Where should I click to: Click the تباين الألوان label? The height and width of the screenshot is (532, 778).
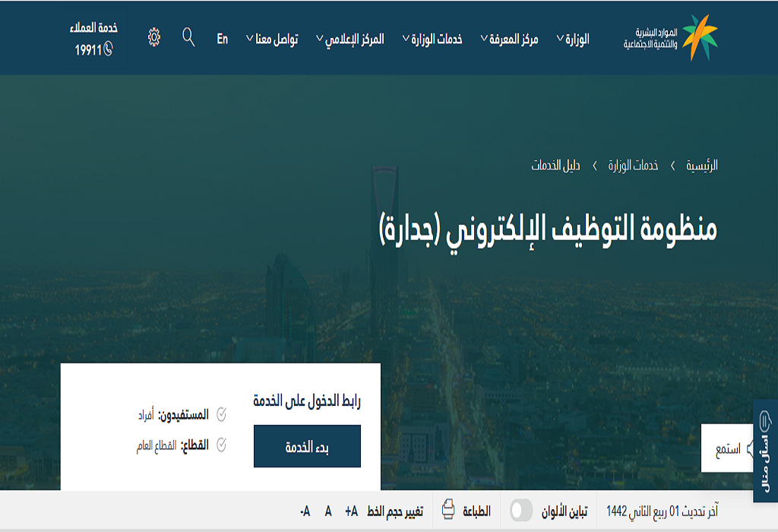pos(565,511)
